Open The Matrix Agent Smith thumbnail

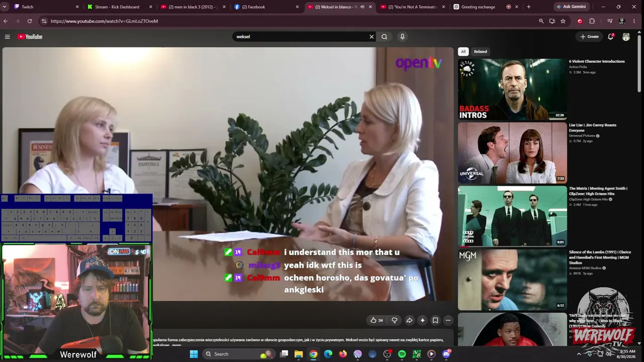coord(512,216)
